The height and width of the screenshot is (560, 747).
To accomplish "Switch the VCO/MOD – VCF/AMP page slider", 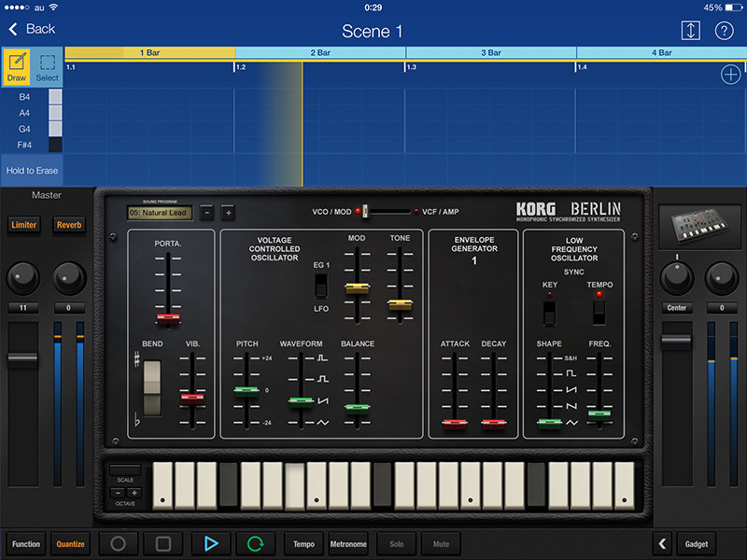I will pos(366,211).
